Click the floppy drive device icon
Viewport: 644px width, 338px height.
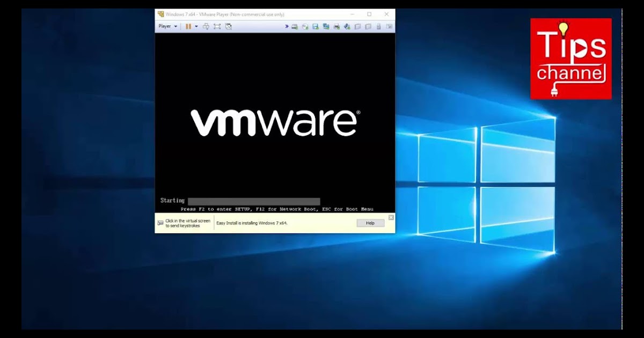(316, 26)
